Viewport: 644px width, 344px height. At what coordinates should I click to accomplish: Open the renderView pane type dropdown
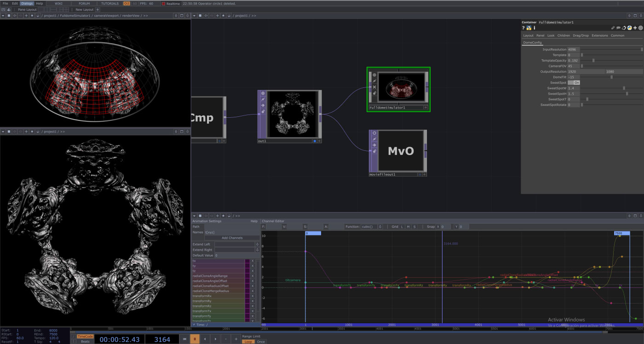(x=3, y=16)
